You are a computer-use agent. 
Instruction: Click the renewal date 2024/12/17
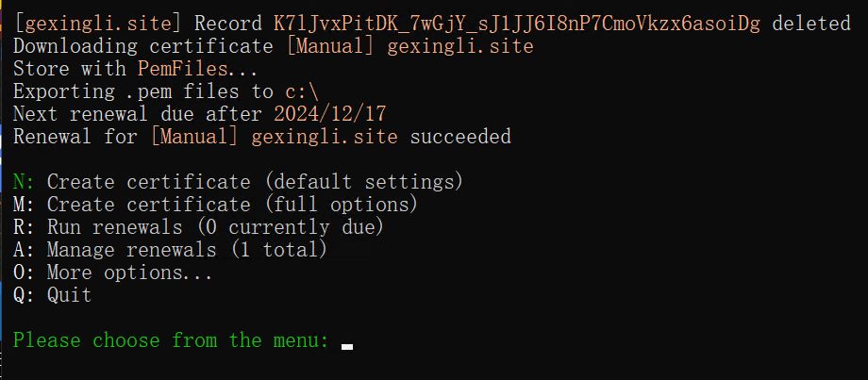tap(330, 114)
